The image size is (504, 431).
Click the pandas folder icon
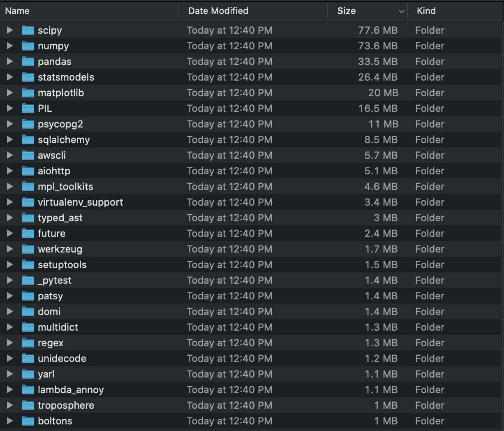tap(28, 61)
